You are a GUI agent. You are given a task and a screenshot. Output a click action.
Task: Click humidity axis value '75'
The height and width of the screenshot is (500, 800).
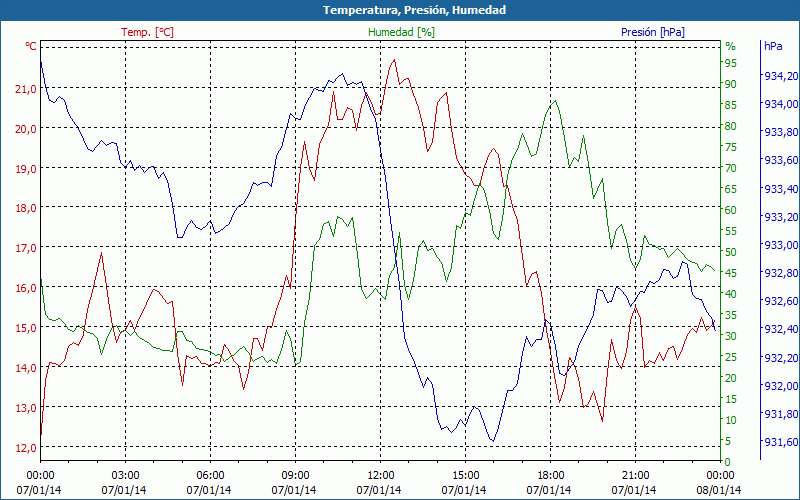click(x=731, y=147)
